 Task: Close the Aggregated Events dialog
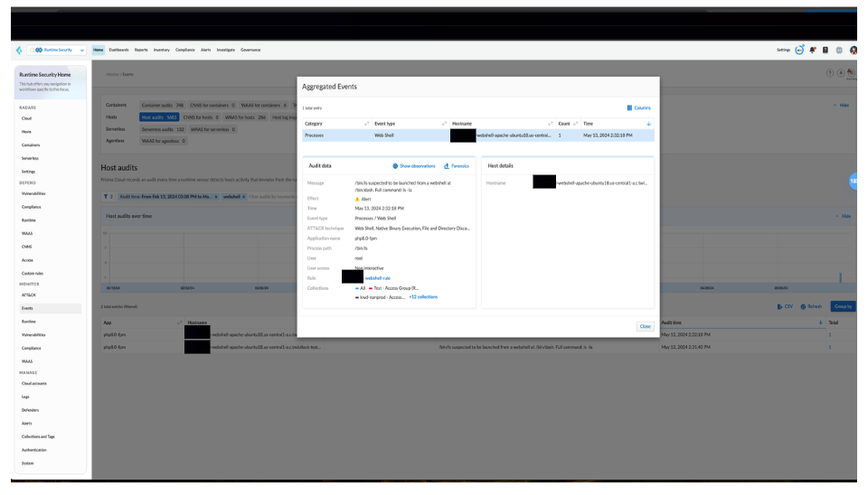646,326
